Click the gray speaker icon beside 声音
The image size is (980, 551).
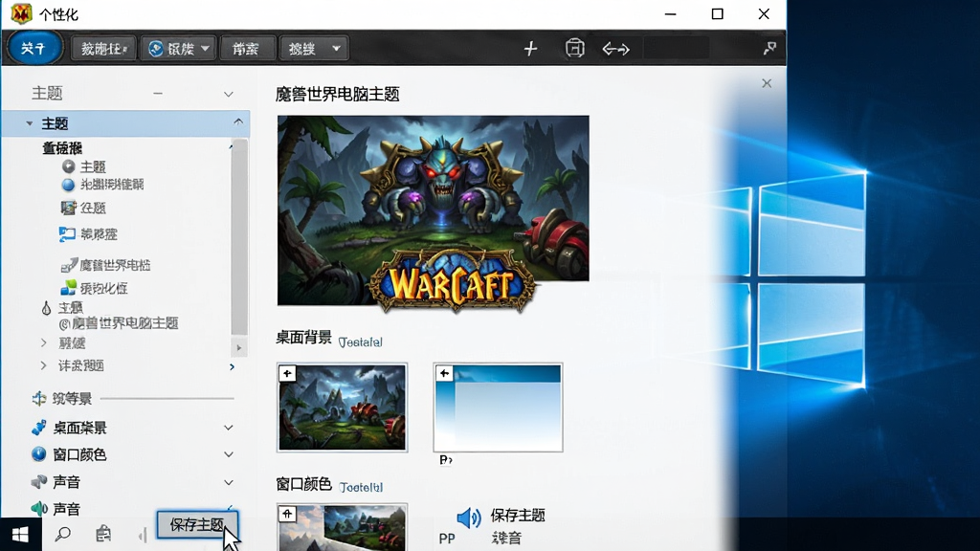(38, 482)
